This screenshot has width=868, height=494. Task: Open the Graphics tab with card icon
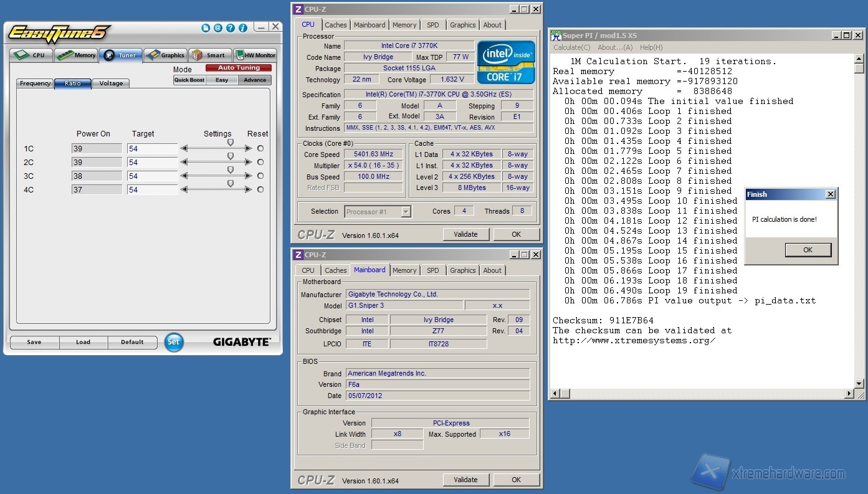click(165, 55)
